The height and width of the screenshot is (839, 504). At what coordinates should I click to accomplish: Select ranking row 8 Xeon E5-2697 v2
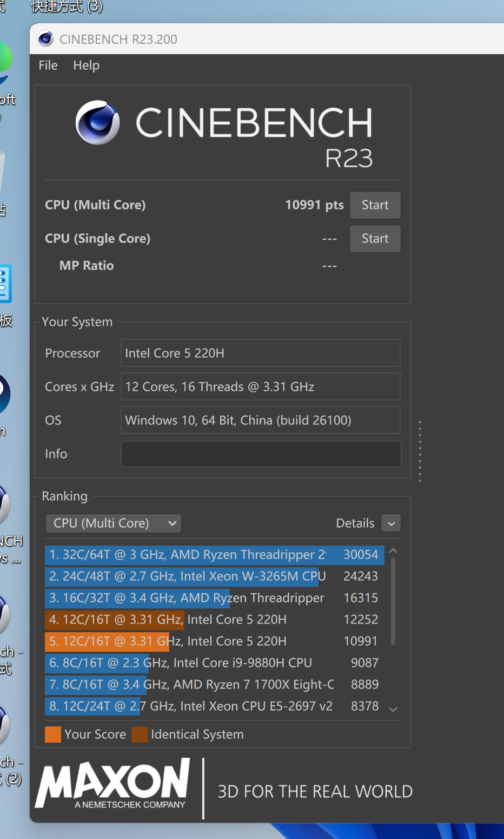pyautogui.click(x=215, y=706)
